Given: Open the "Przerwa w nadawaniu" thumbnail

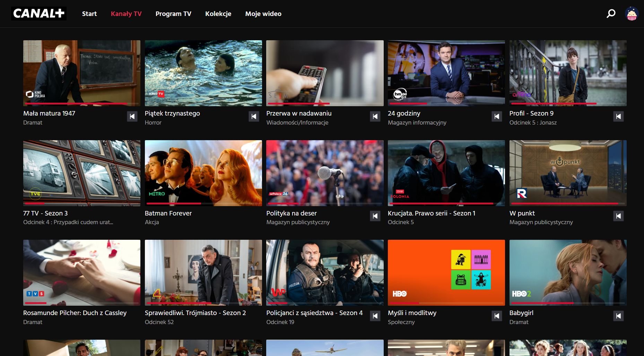Looking at the screenshot, I should point(324,73).
